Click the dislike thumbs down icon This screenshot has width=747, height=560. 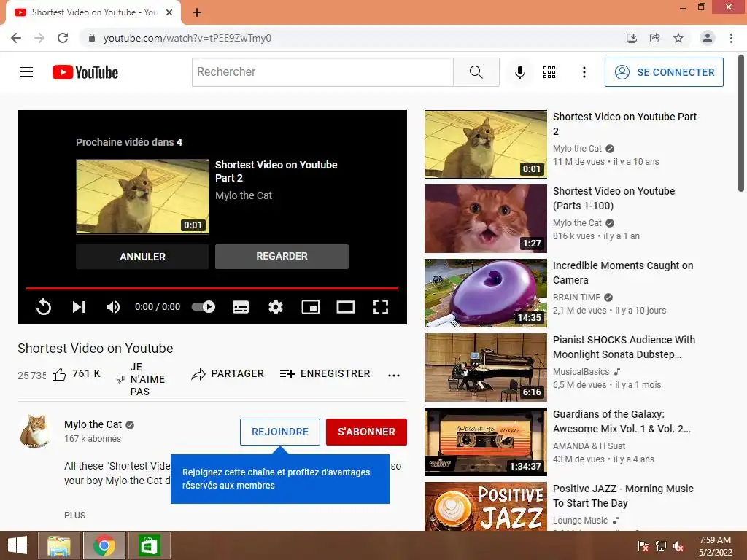(120, 379)
